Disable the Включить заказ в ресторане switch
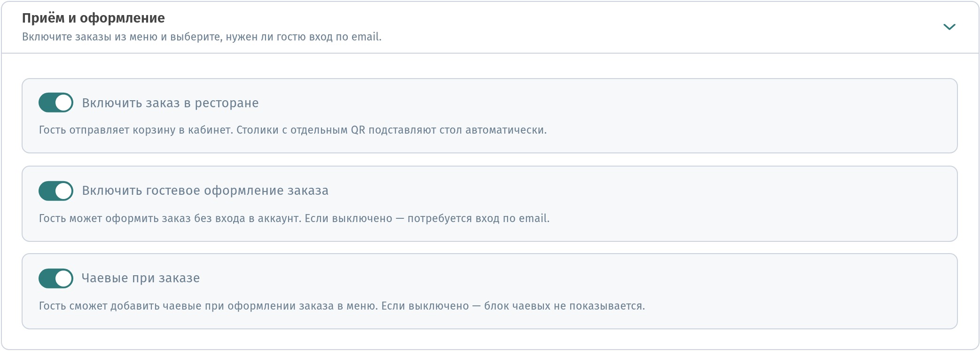The width and height of the screenshot is (980, 351). (x=56, y=103)
